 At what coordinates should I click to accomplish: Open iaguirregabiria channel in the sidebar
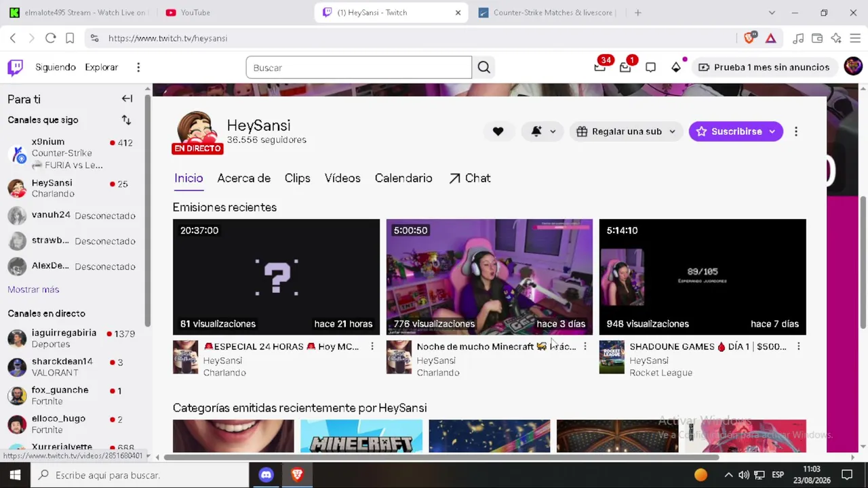(x=72, y=338)
